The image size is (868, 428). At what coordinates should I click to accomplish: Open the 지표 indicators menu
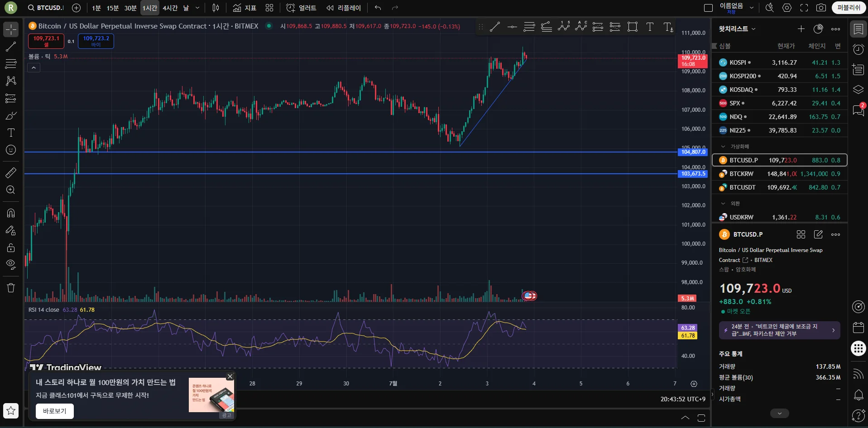point(245,8)
